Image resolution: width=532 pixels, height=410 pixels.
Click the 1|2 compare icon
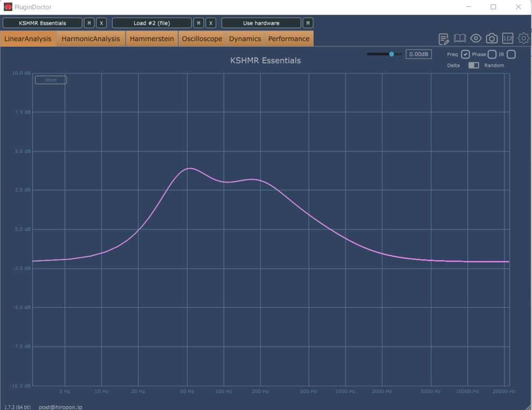pos(508,38)
